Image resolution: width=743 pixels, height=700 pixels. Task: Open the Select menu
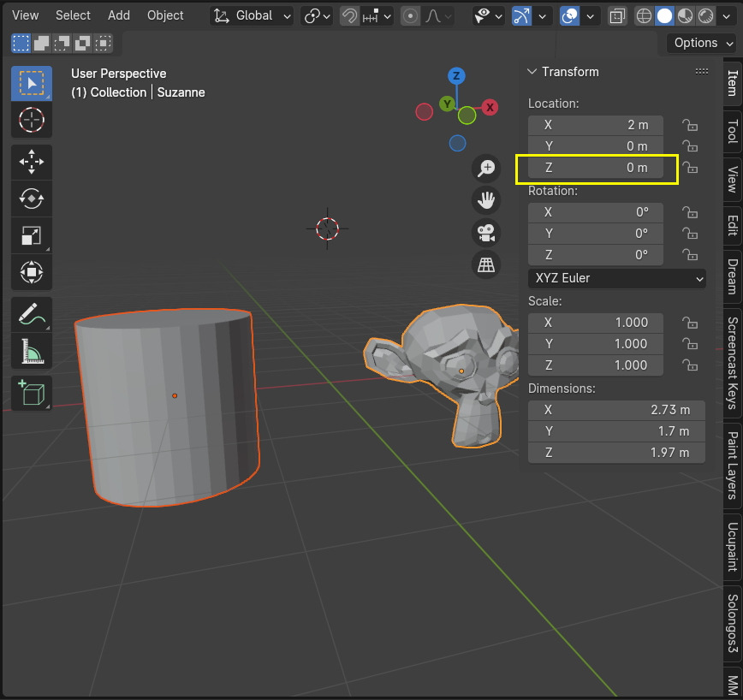(x=73, y=15)
